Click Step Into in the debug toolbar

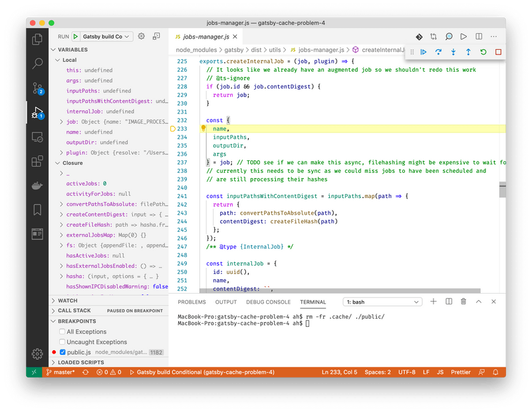click(454, 52)
